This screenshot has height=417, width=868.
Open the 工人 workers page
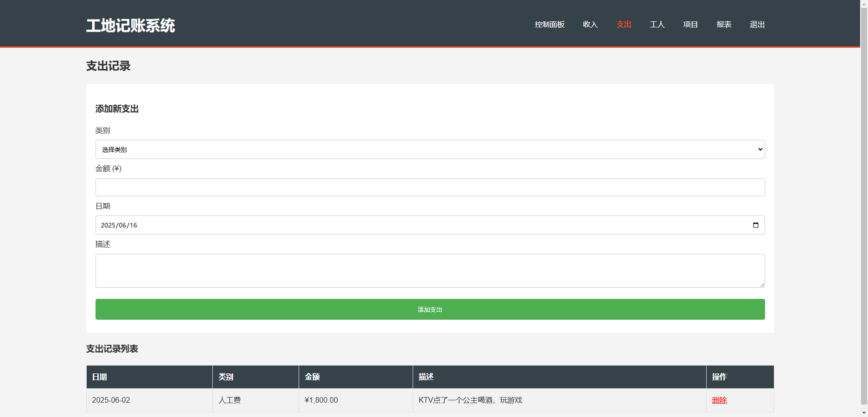(x=657, y=25)
